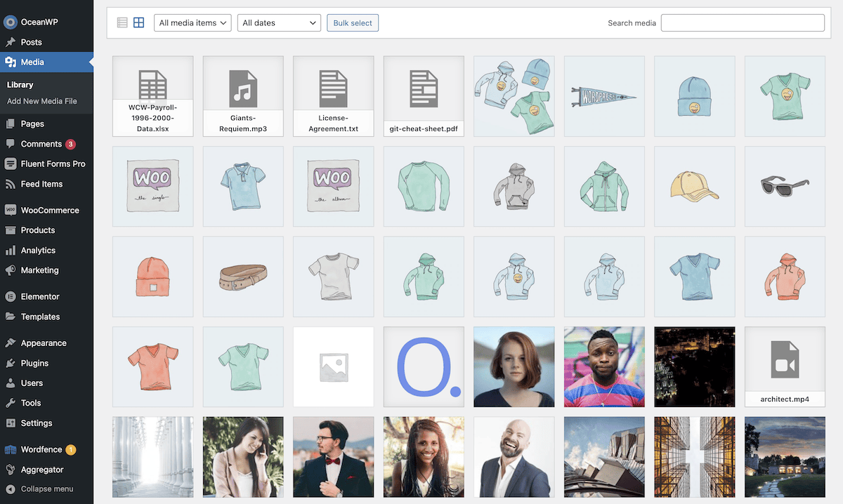Click the OceanWP site icon
This screenshot has width=843, height=504.
[10, 22]
